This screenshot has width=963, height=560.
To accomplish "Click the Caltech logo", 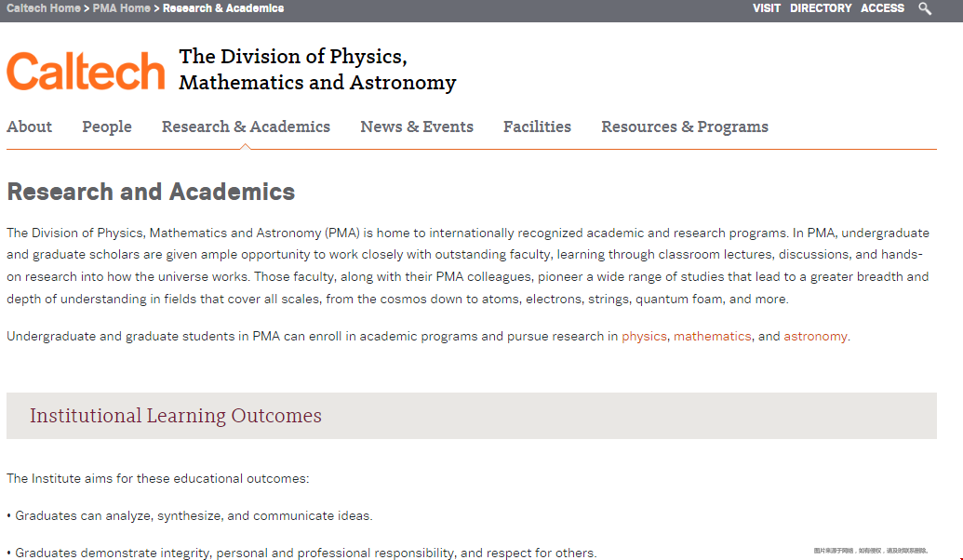I will click(x=86, y=71).
